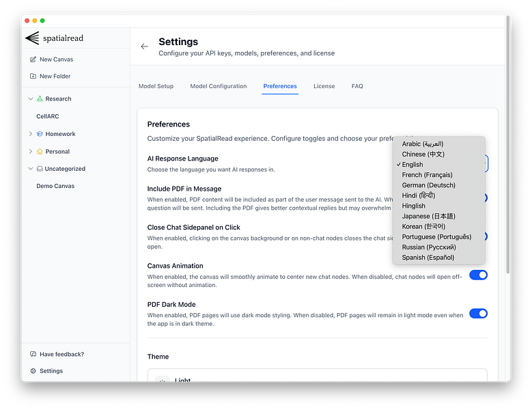Viewport: 532px width, 410px height.
Task: Choose Korean (한국어) from the list
Action: (x=438, y=226)
